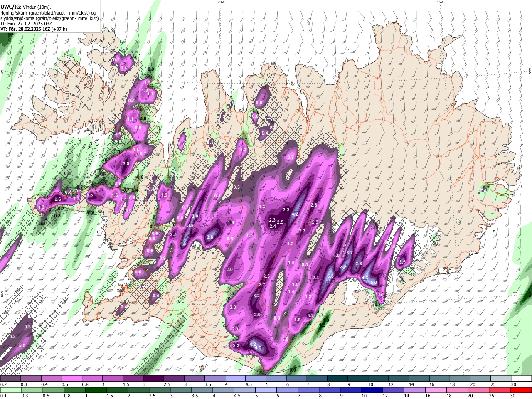Screen dimensions: 532x399
Task: Click the deep blue 10–12 swatch in the bottom legend row
Action: pyautogui.click(x=372, y=390)
